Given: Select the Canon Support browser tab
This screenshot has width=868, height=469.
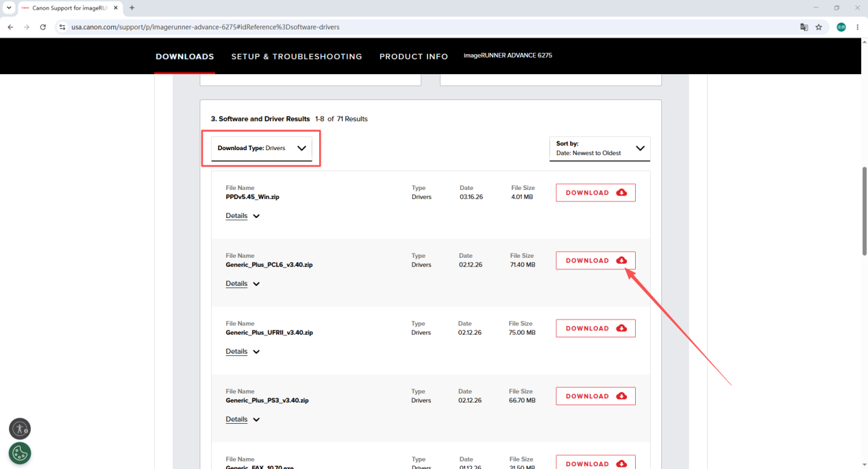Looking at the screenshot, I should click(71, 8).
